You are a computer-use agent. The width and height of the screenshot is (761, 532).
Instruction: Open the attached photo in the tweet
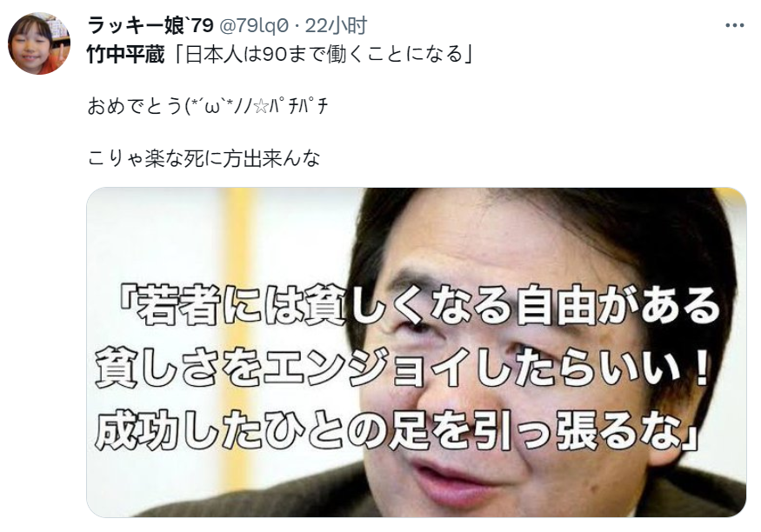tap(417, 352)
